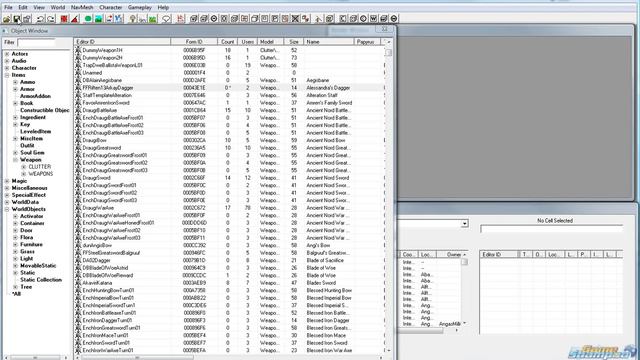The width and height of the screenshot is (640, 360).
Task: Select the CLUTTER tree item
Action: point(40,167)
